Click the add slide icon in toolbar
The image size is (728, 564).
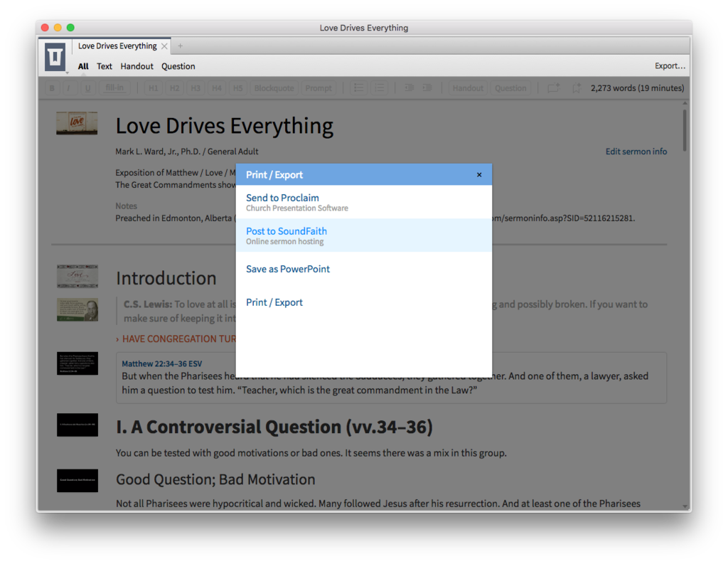click(553, 87)
